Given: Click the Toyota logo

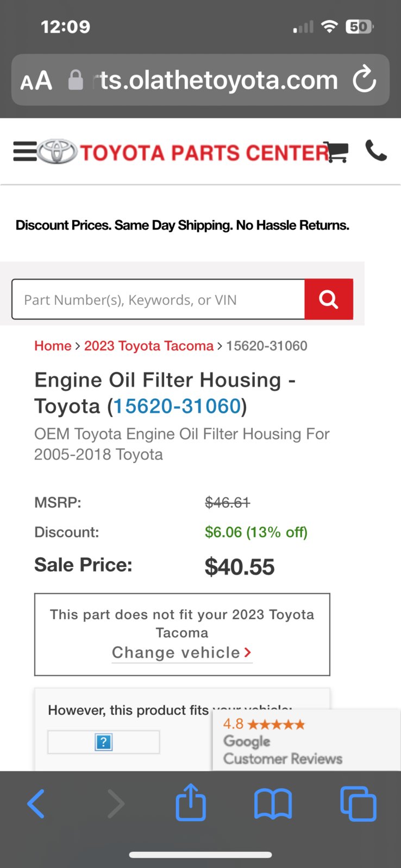Looking at the screenshot, I should [x=58, y=152].
